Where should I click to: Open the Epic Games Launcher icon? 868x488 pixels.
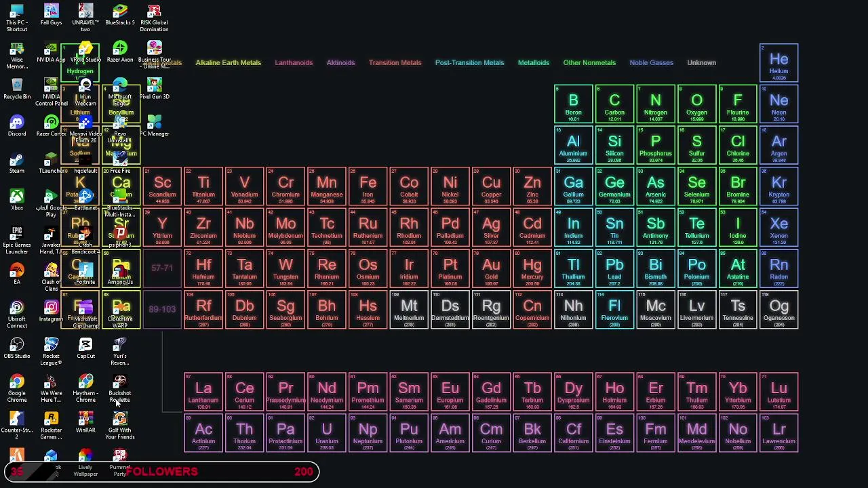click(17, 241)
